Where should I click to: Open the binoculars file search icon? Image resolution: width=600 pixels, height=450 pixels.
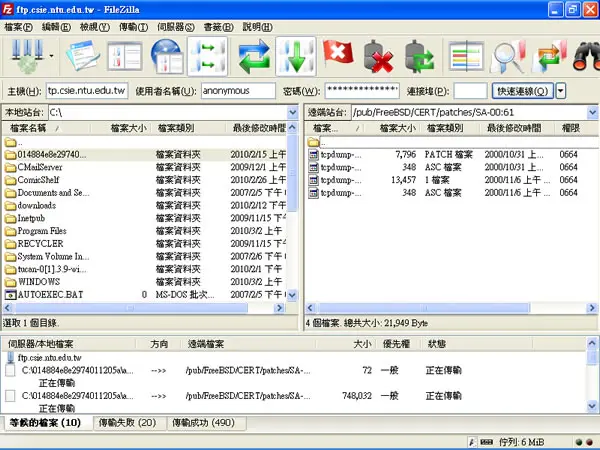pos(586,57)
